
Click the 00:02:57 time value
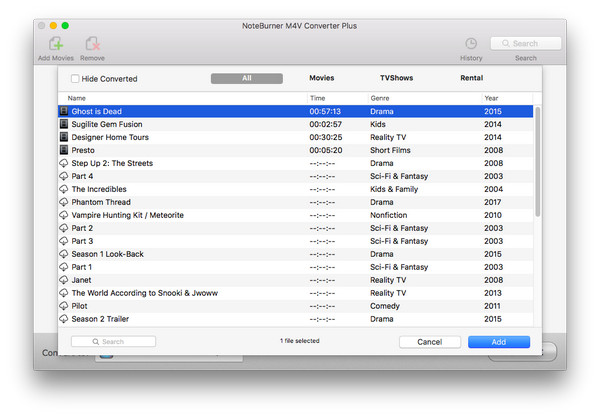(326, 124)
